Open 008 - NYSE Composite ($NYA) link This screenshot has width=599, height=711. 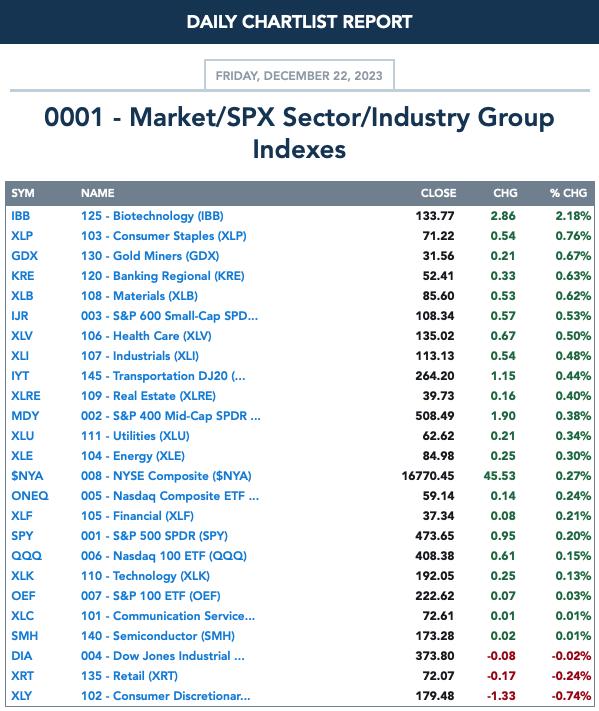tap(166, 476)
